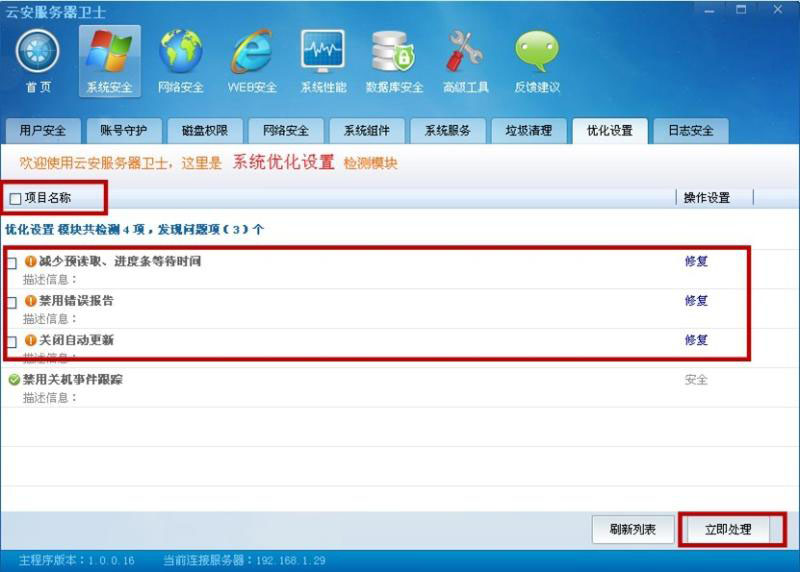The image size is (800, 572).
Task: Check the 项目名称 select-all checkbox
Action: click(x=15, y=198)
